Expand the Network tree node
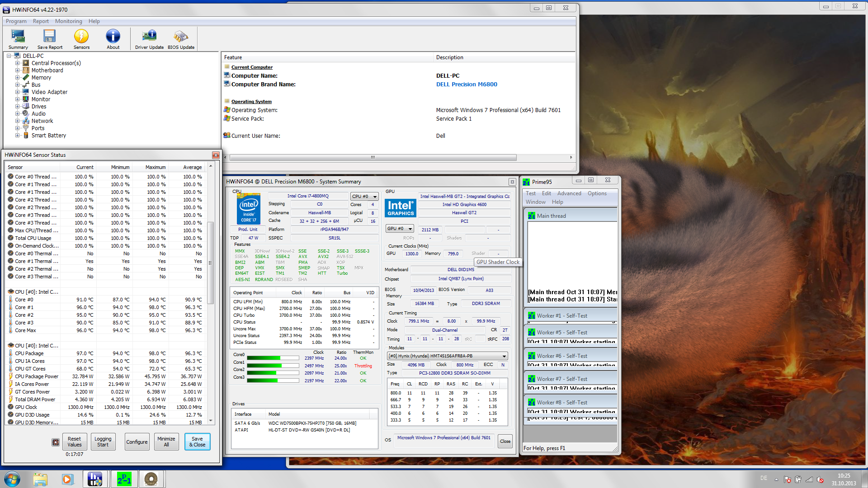 point(18,121)
